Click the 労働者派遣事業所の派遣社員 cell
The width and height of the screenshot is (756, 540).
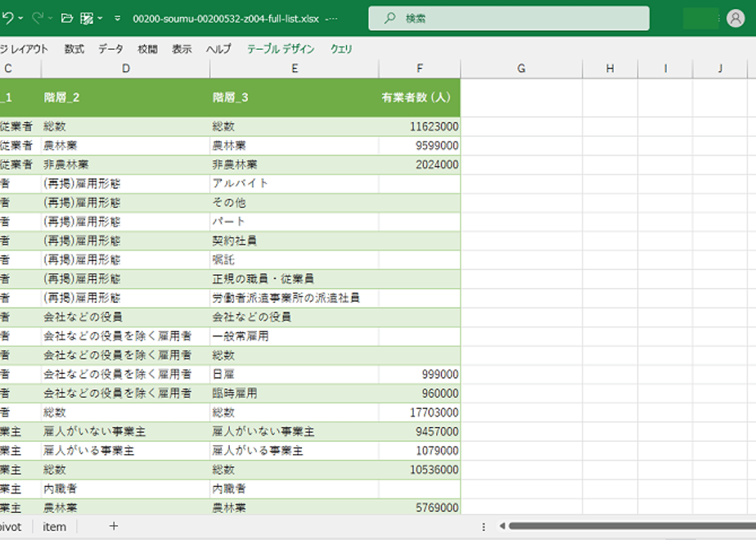[x=295, y=298]
